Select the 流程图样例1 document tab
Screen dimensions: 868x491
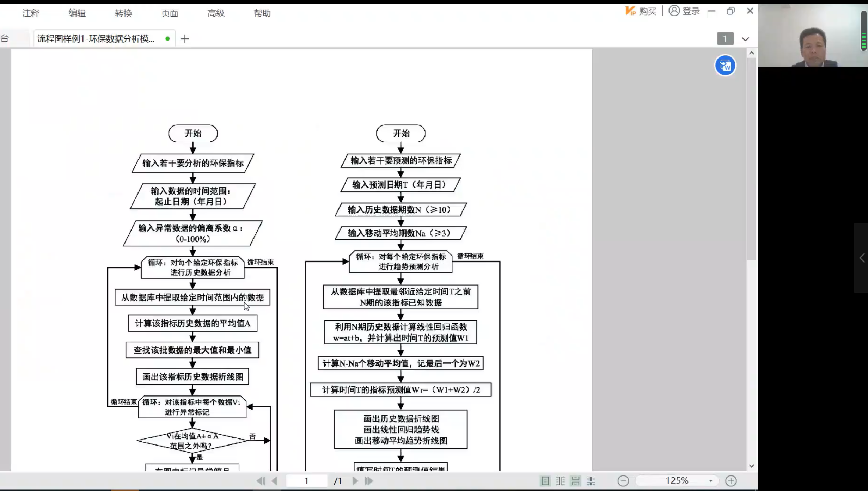(x=96, y=39)
